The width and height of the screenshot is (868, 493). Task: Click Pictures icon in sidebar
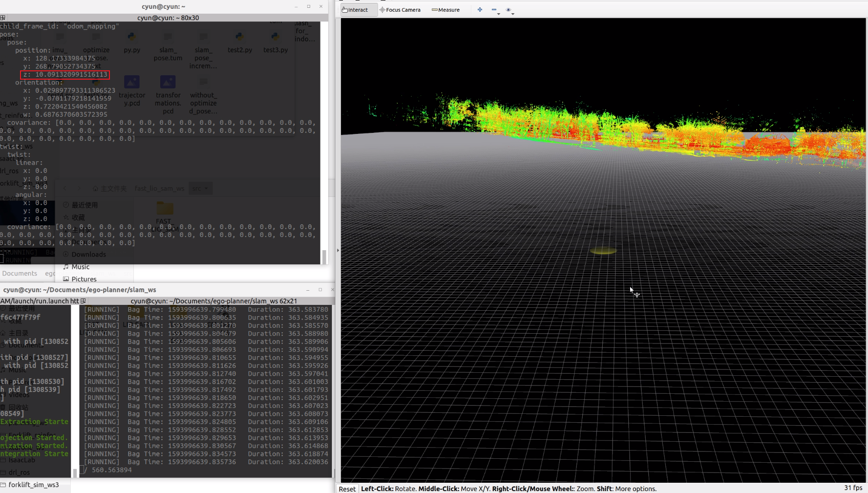(66, 279)
